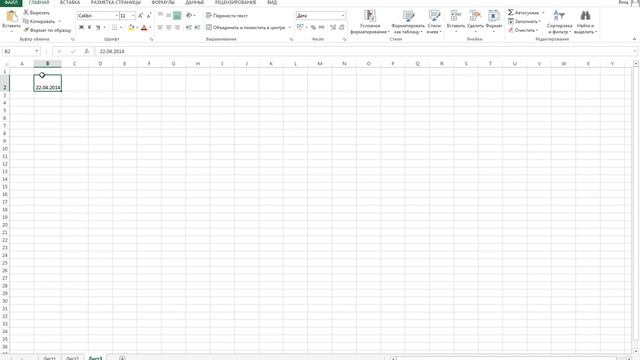The width and height of the screenshot is (640, 360).
Task: Open the AutoSum dropdown arrow
Action: coord(543,13)
